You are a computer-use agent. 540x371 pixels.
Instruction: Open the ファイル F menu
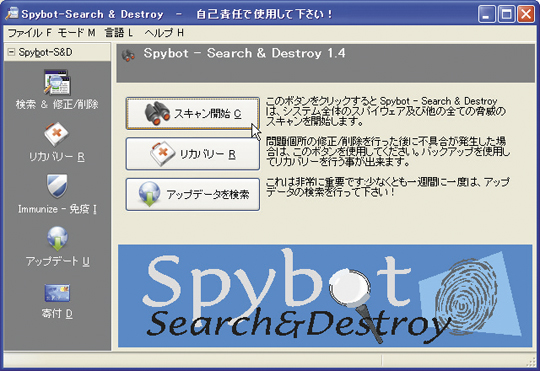tap(30, 33)
